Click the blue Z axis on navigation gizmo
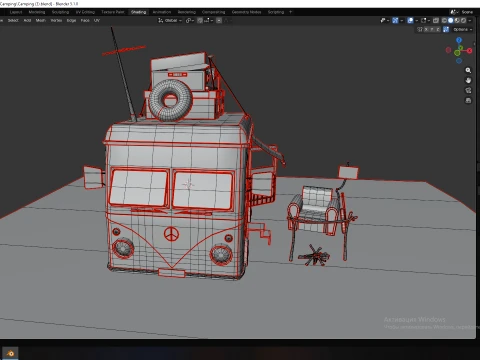Screen dimensions: 480x360 click(x=459, y=40)
